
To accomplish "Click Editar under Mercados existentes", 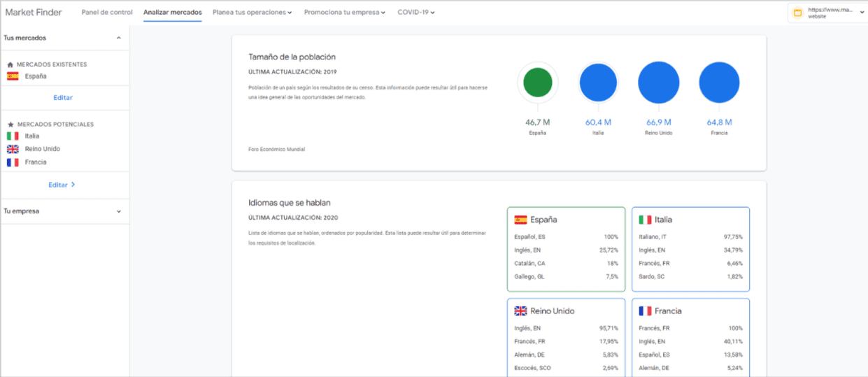I will 63,98.
